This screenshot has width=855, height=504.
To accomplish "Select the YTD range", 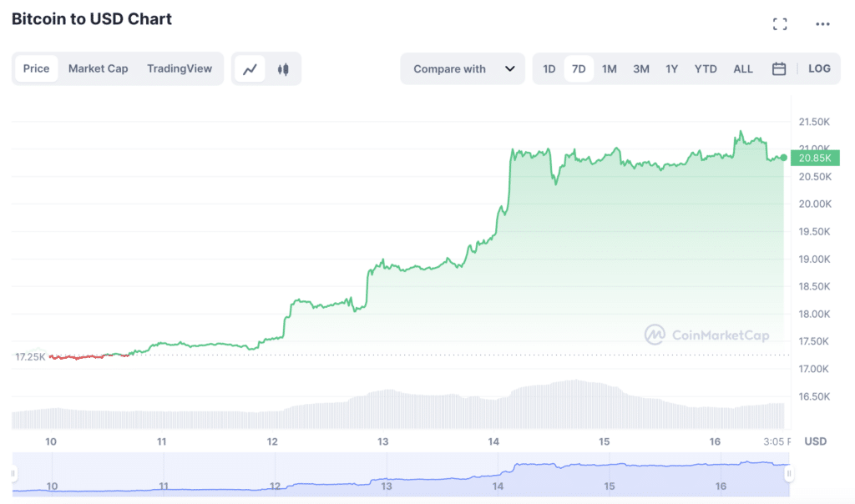I will [x=705, y=69].
